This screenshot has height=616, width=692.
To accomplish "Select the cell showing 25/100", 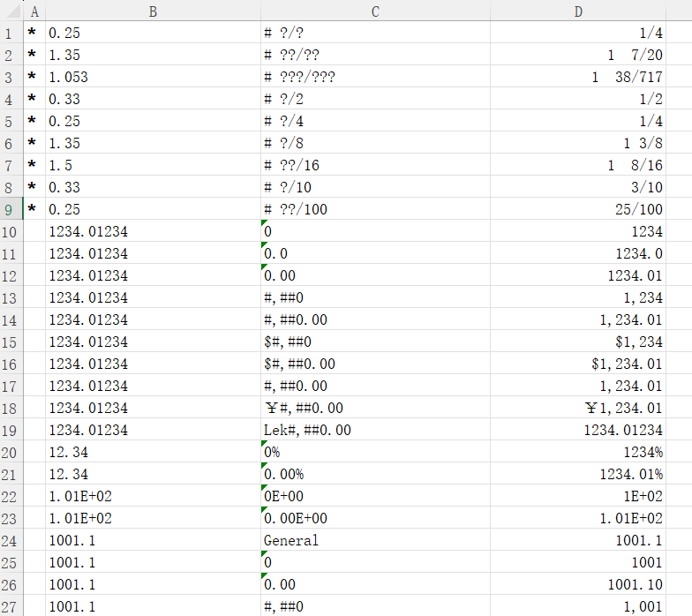I will coord(578,209).
